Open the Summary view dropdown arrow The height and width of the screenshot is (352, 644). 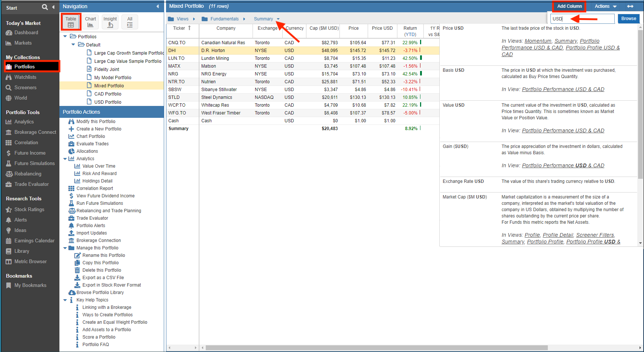[x=278, y=19]
